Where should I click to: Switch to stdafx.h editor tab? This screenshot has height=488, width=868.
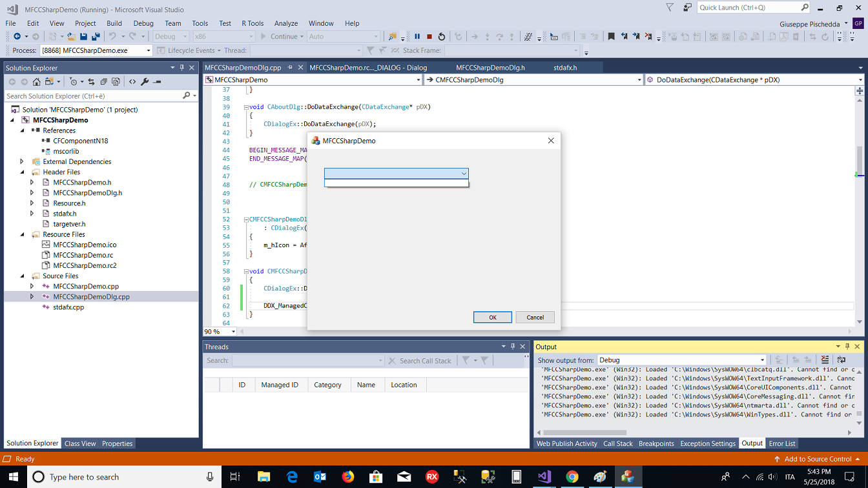tap(565, 67)
